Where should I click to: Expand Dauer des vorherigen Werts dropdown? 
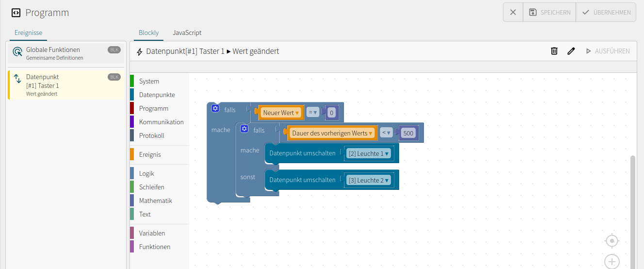(333, 133)
